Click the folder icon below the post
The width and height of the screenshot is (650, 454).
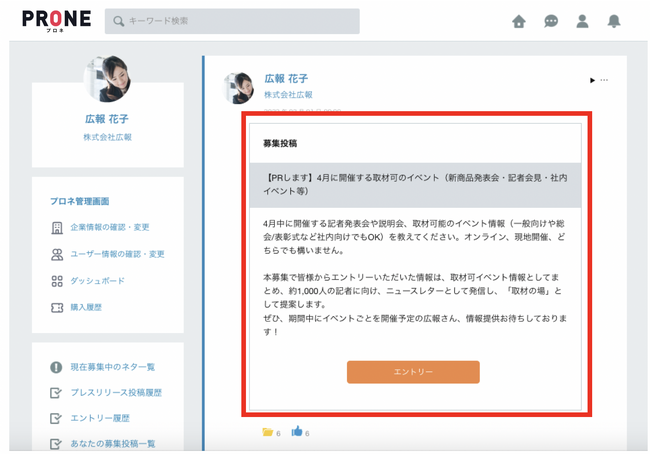(267, 432)
